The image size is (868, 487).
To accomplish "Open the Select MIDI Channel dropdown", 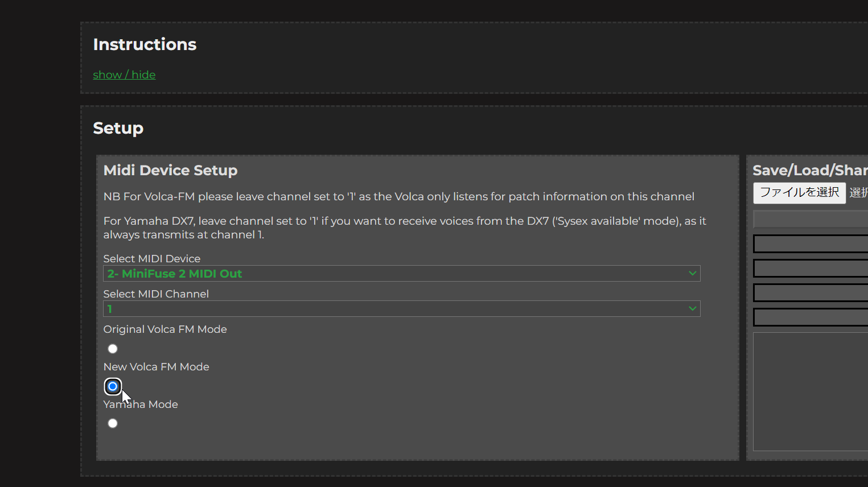I will click(x=401, y=309).
